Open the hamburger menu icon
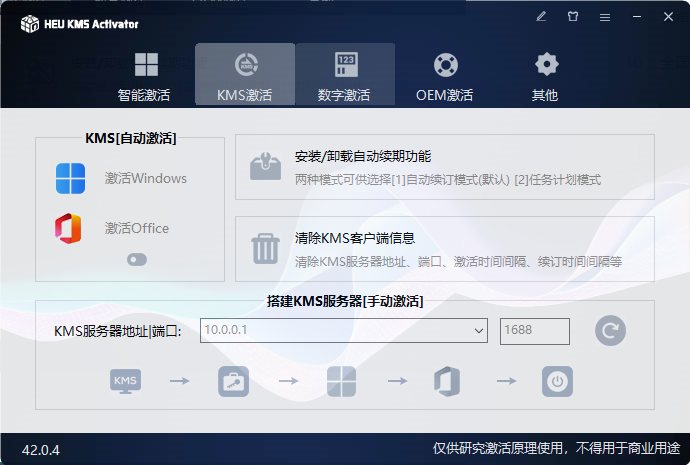 (x=605, y=17)
